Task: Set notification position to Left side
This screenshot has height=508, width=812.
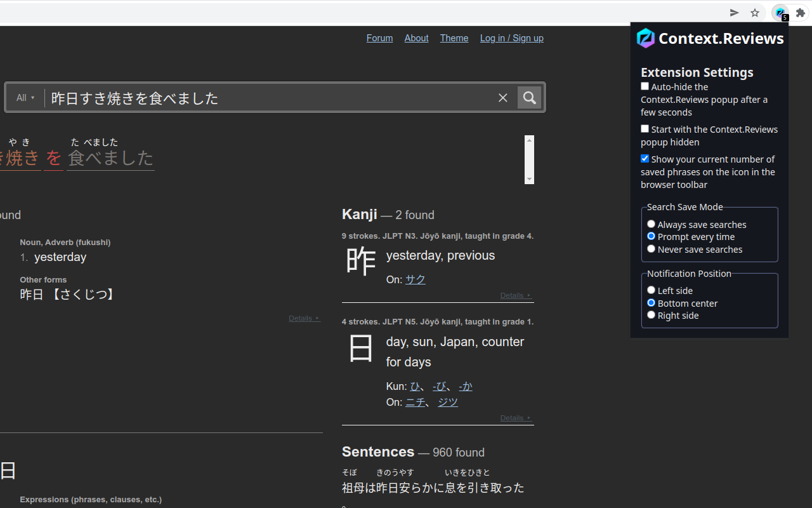Action: pos(651,290)
